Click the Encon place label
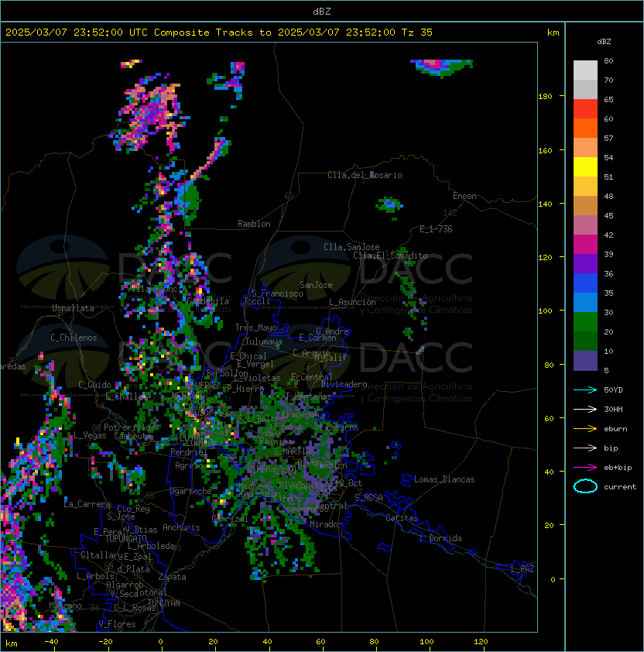This screenshot has width=644, height=652. coord(464,196)
